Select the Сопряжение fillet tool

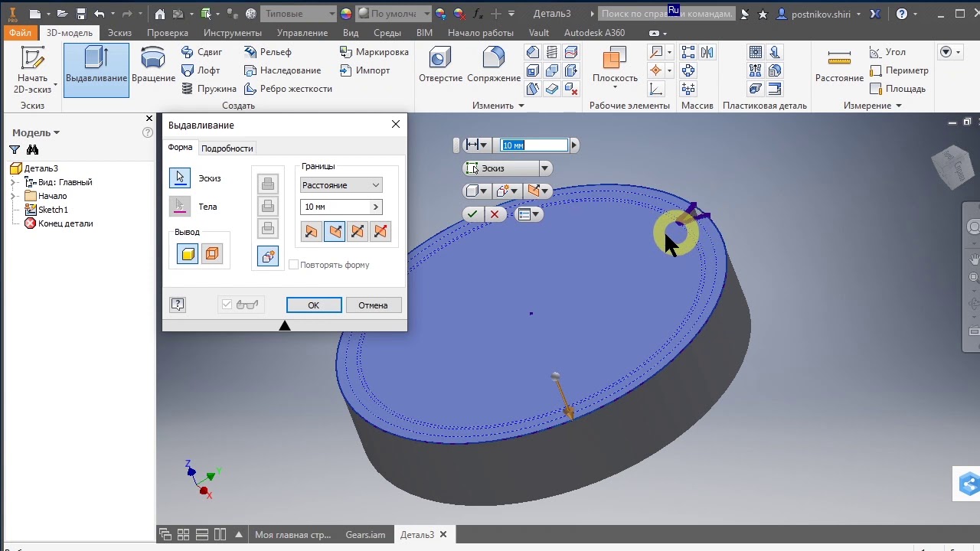494,65
